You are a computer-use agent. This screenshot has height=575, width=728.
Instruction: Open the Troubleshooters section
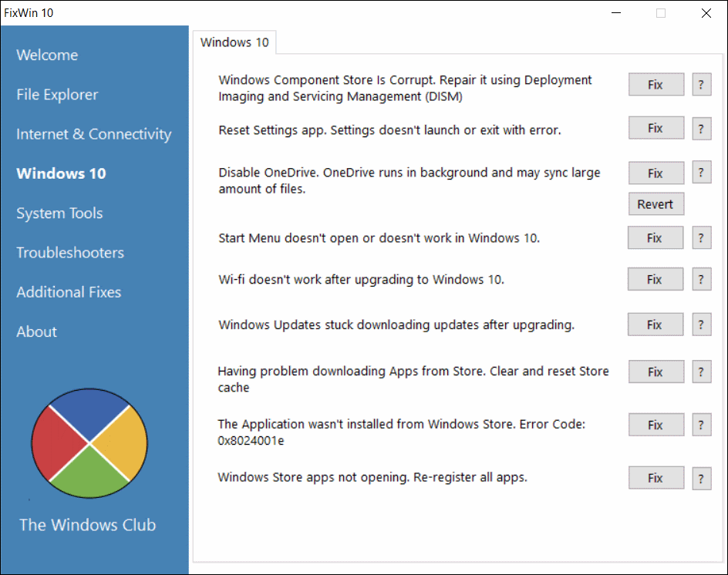pos(70,253)
